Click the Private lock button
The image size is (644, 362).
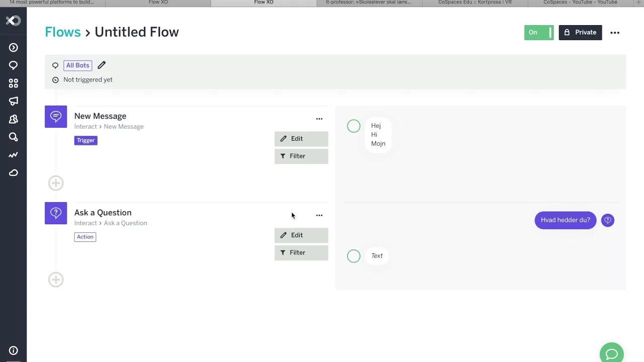(x=580, y=33)
